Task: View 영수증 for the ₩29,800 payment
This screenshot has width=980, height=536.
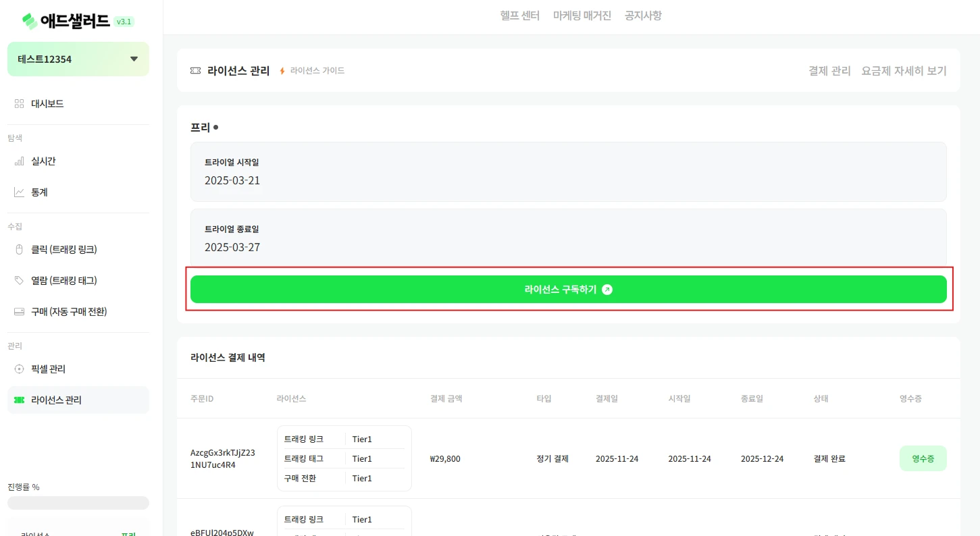Action: click(923, 458)
